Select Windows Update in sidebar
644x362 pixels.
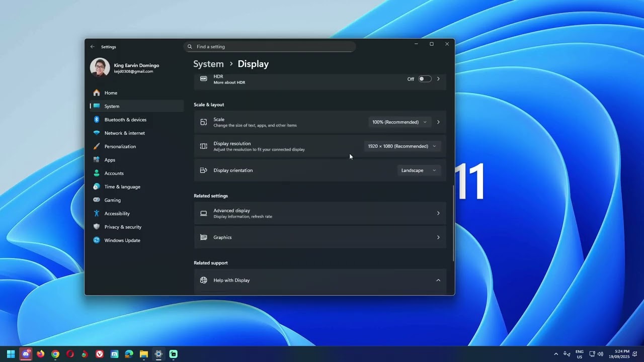137,240
